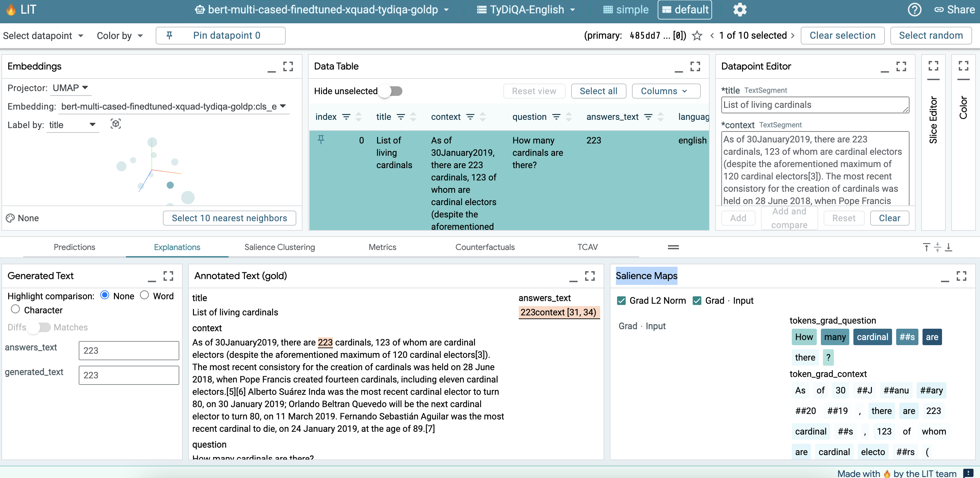This screenshot has width=980, height=478.
Task: Click the context column filter icon
Action: 470,117
